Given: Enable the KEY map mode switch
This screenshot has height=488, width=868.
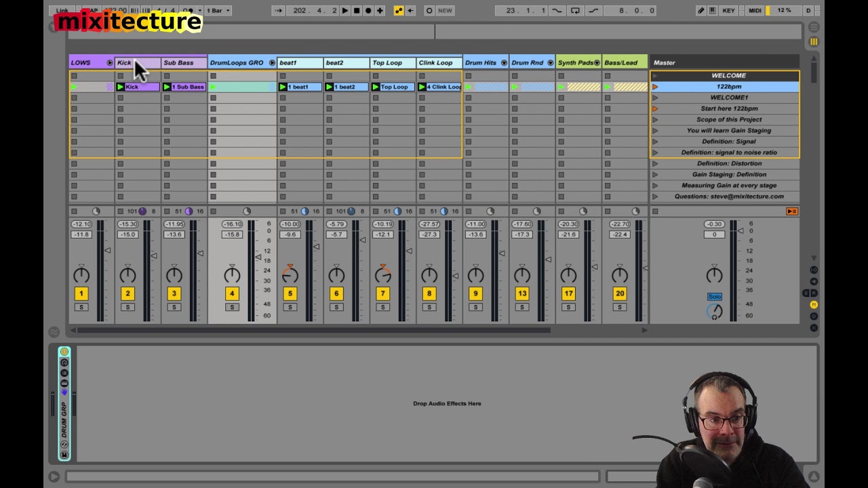Looking at the screenshot, I should point(729,10).
